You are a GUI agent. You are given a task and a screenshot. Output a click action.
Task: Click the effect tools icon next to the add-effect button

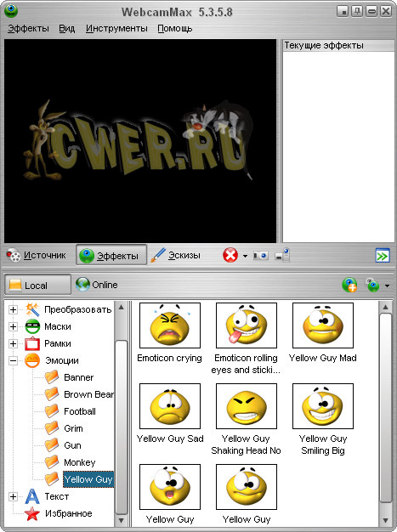click(372, 285)
